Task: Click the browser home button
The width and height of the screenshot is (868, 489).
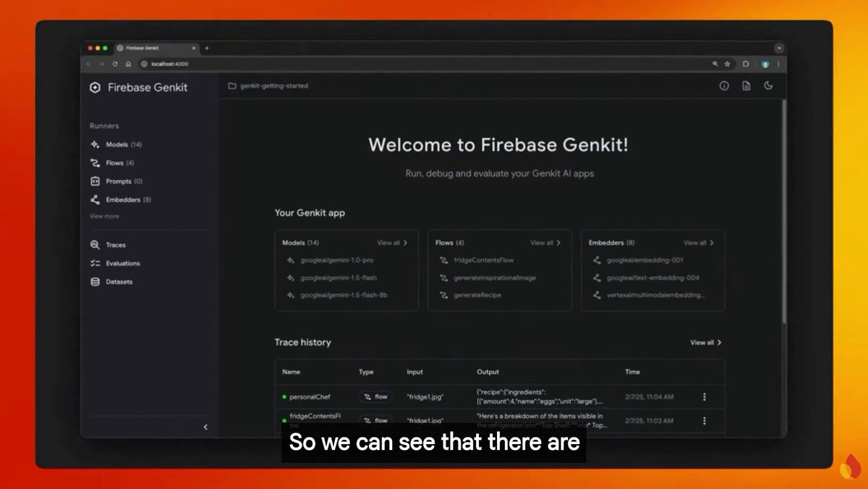Action: [128, 64]
